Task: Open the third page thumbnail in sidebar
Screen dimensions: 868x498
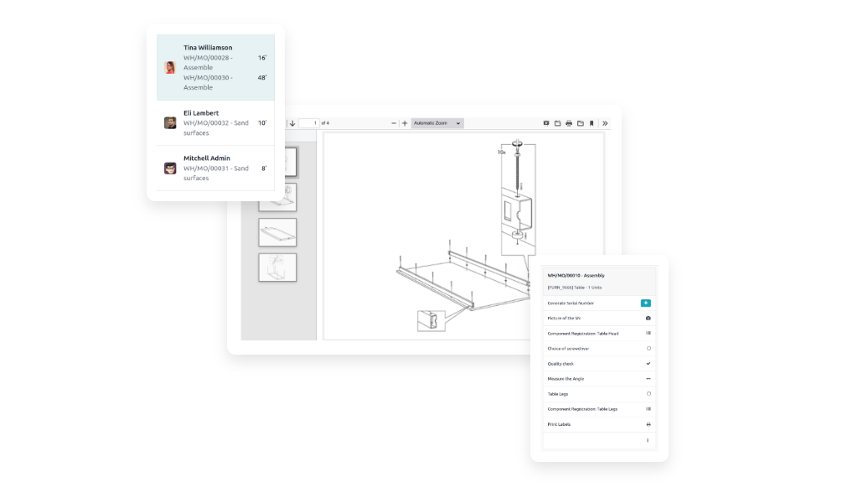Action: coord(277,232)
